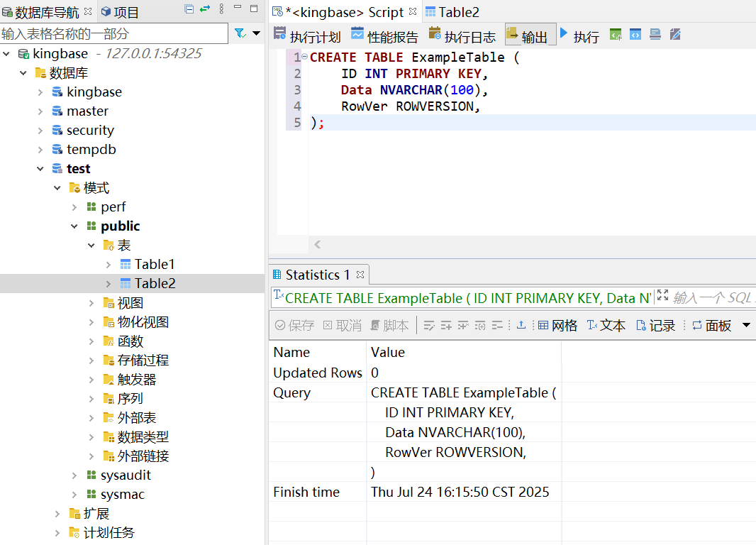Click the 记录 record view button

point(655,325)
